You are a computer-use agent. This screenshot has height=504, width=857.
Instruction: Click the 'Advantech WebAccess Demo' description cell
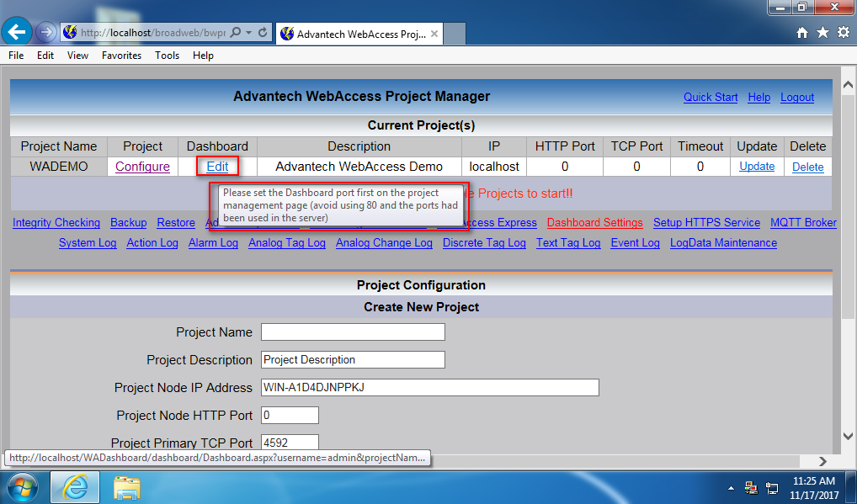[x=359, y=167]
